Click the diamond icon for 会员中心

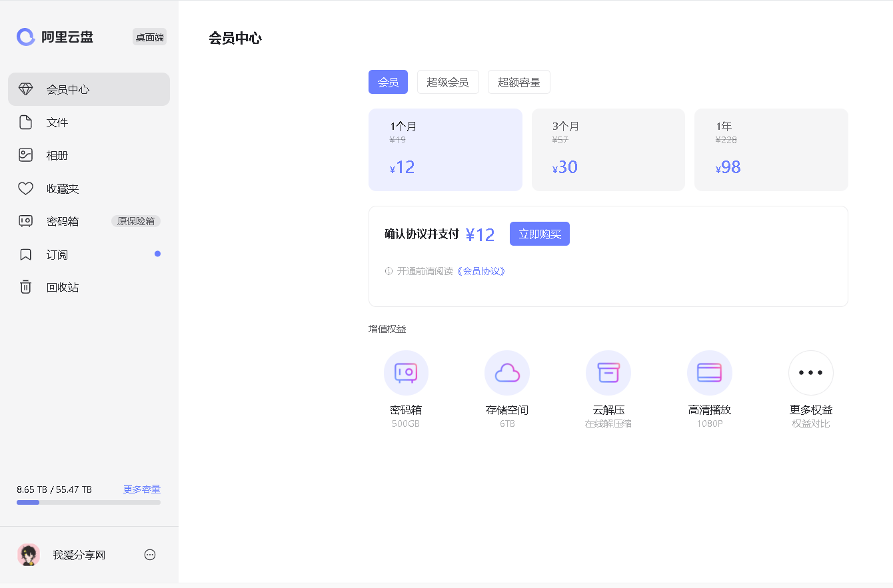pos(25,89)
